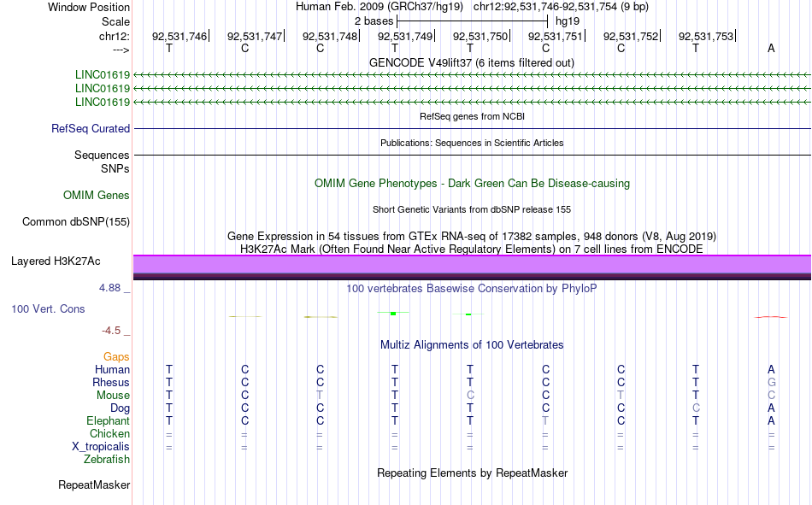Click the 100 Vert. Cons label

[x=48, y=308]
